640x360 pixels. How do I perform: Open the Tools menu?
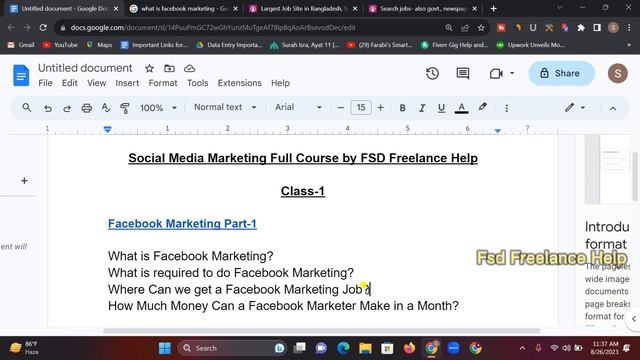198,83
